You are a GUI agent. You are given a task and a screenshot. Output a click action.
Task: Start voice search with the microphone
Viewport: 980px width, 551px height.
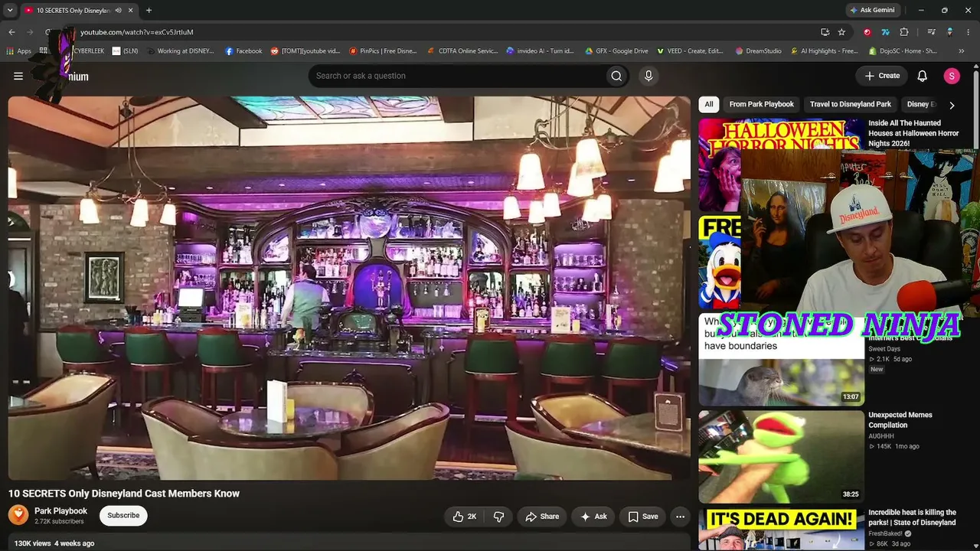648,76
